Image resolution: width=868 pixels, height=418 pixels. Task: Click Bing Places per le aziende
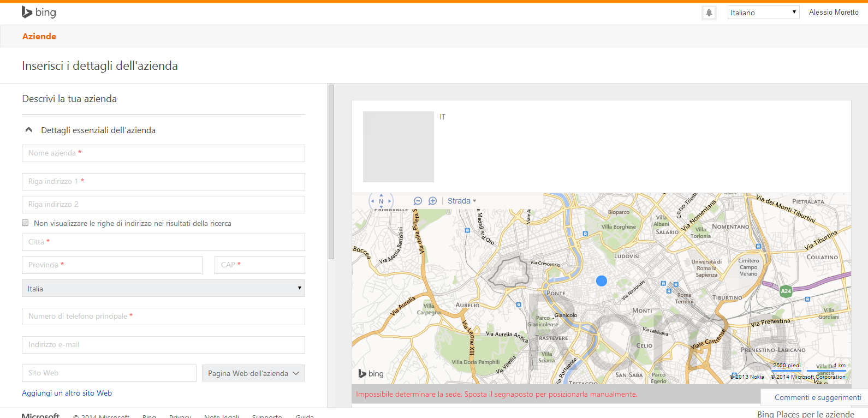point(806,414)
